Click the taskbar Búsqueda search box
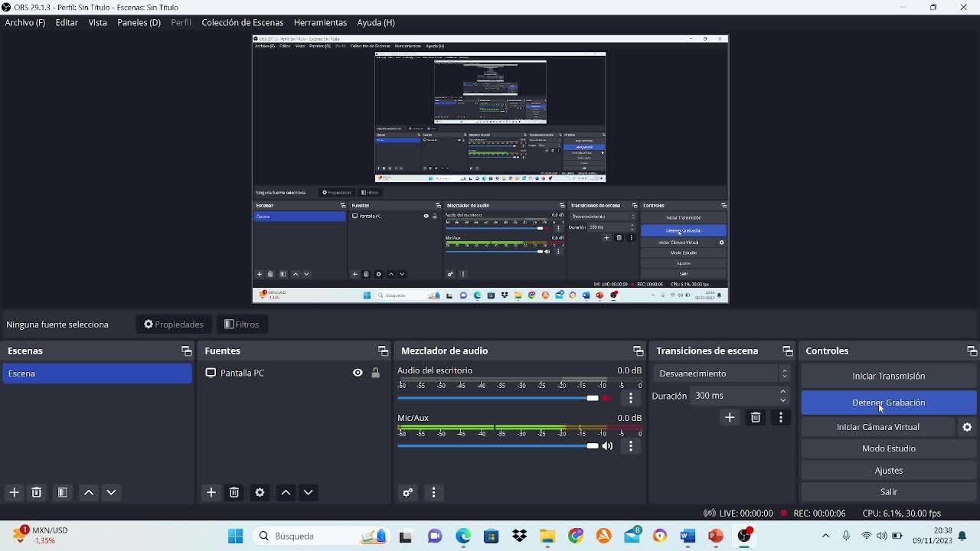 click(322, 536)
